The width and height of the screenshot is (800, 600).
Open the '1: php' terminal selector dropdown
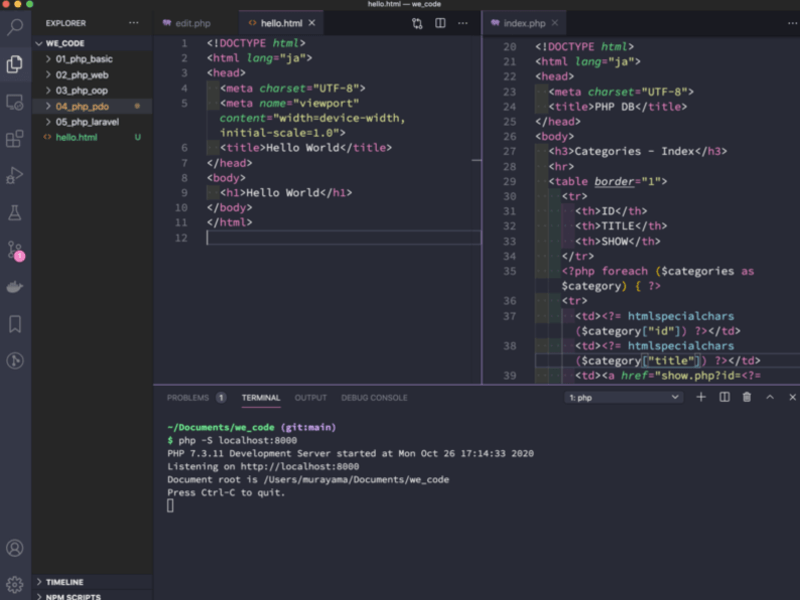[624, 397]
